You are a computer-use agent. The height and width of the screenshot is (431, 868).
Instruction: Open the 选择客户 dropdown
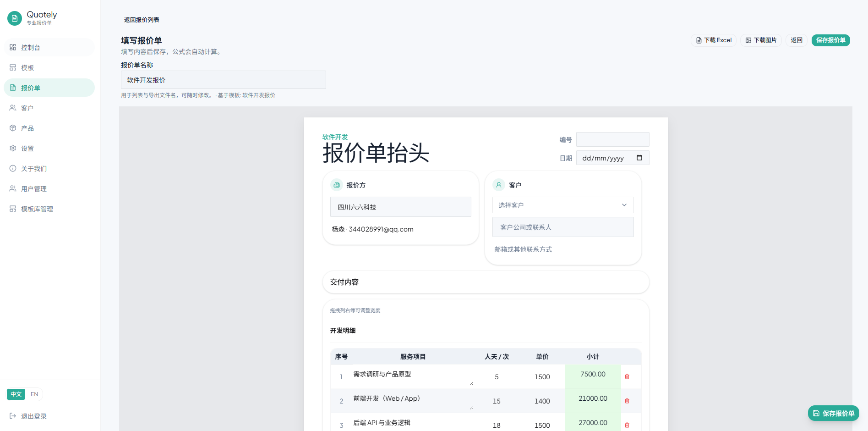pyautogui.click(x=563, y=205)
